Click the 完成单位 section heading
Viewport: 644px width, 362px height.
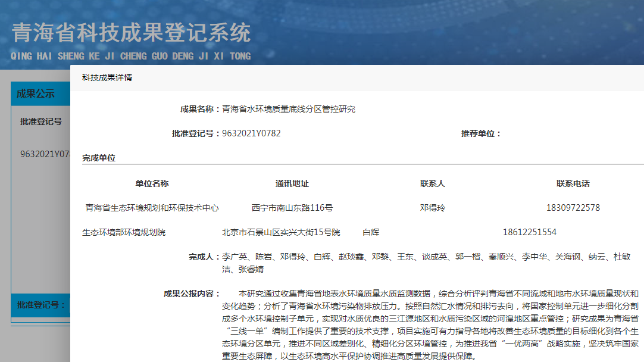pos(99,158)
